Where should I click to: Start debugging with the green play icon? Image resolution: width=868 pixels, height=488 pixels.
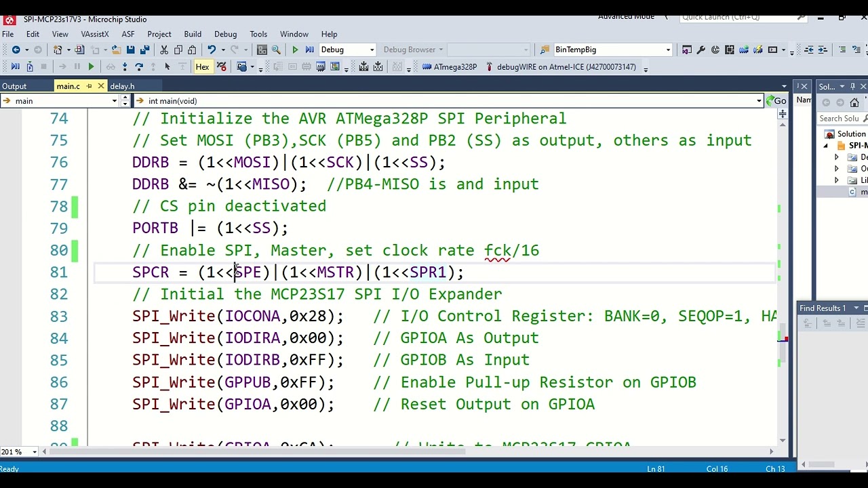point(295,49)
